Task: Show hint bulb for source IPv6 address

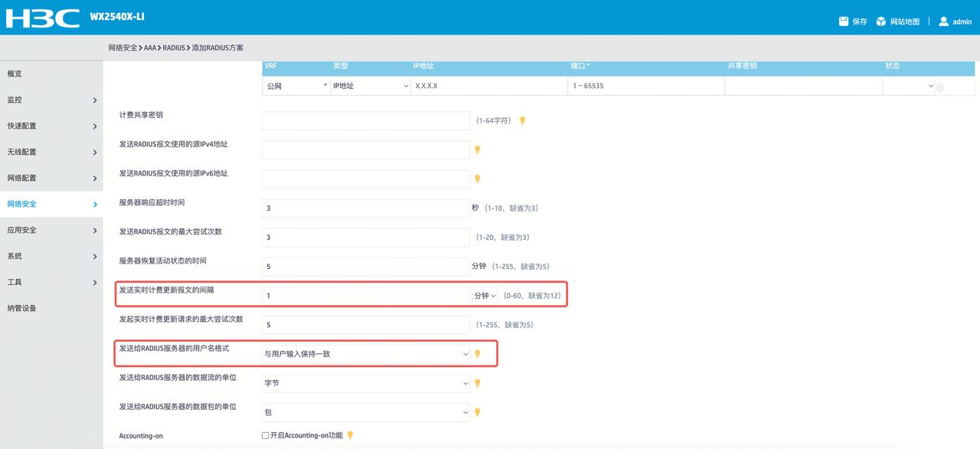Action: coord(478,179)
